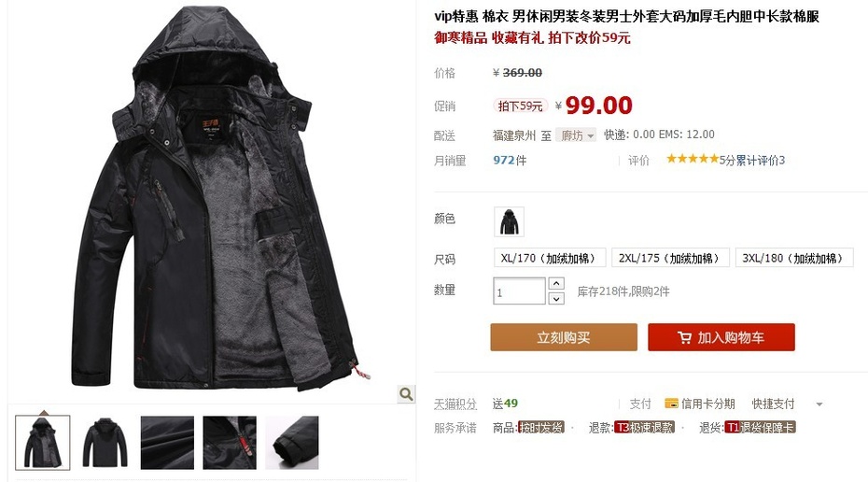Increase quantity with the up arrow
Image resolution: width=868 pixels, height=482 pixels.
click(556, 284)
